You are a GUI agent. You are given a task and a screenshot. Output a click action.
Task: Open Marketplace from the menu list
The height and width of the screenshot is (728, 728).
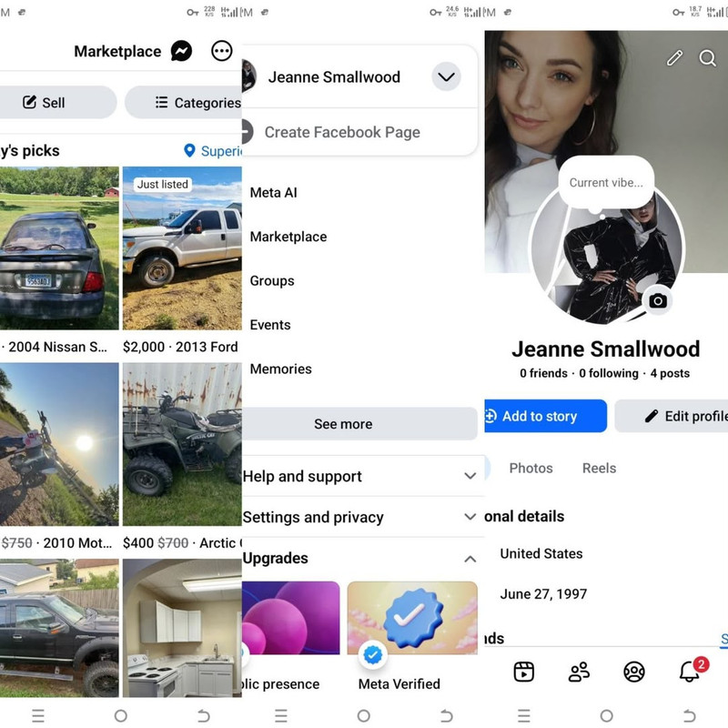tap(288, 237)
